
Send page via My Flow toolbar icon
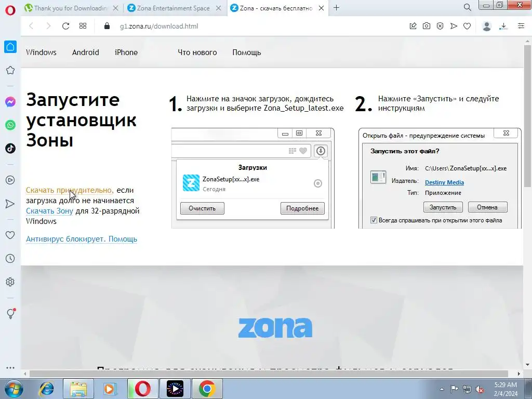tap(454, 26)
